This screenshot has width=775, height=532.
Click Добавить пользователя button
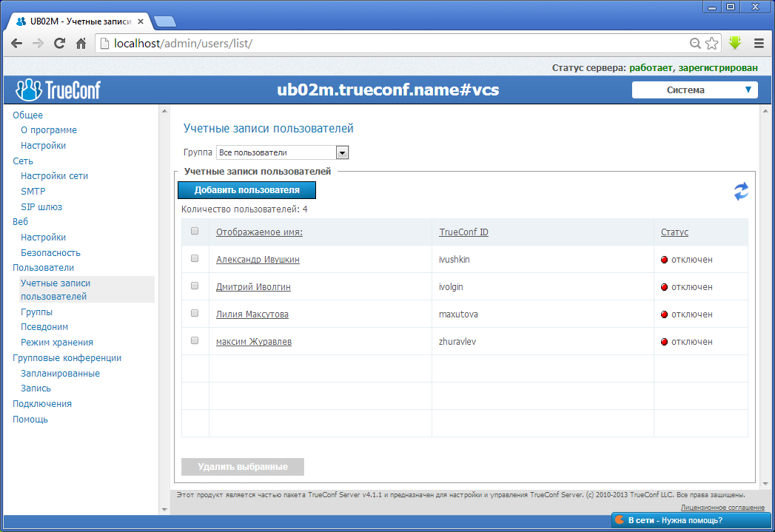(246, 190)
